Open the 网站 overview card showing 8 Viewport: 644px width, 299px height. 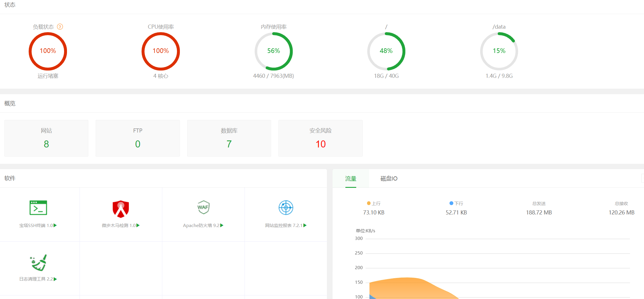46,138
